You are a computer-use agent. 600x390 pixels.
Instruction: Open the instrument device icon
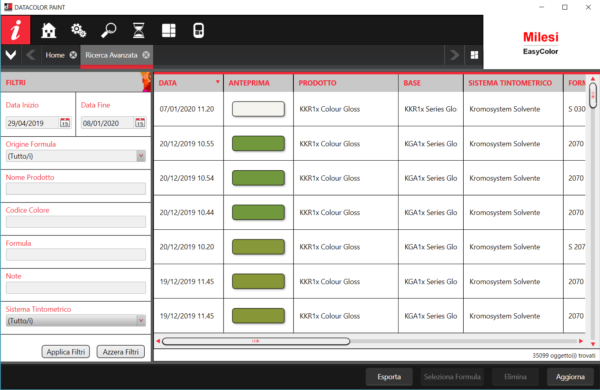click(198, 30)
